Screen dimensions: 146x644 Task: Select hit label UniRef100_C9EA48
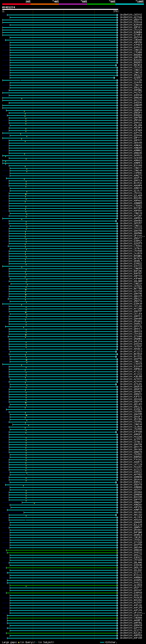tap(131, 618)
